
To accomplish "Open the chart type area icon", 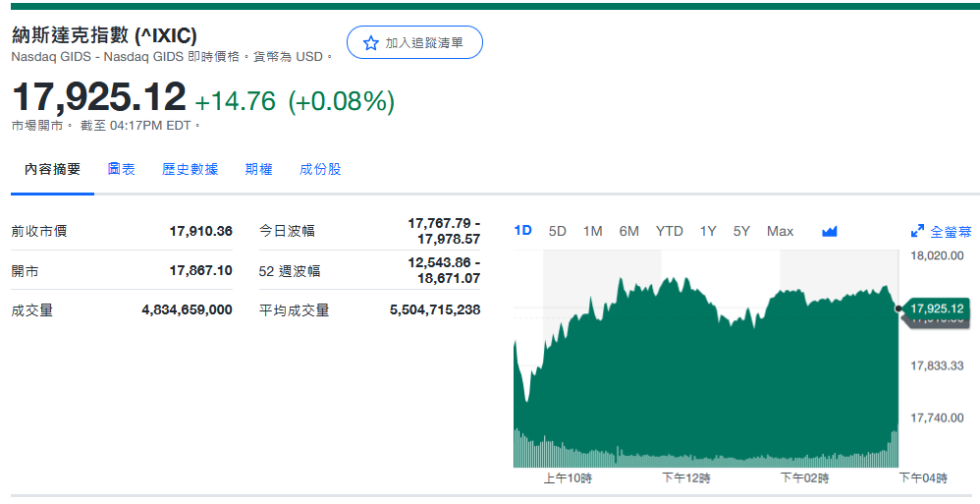I will pos(829,232).
